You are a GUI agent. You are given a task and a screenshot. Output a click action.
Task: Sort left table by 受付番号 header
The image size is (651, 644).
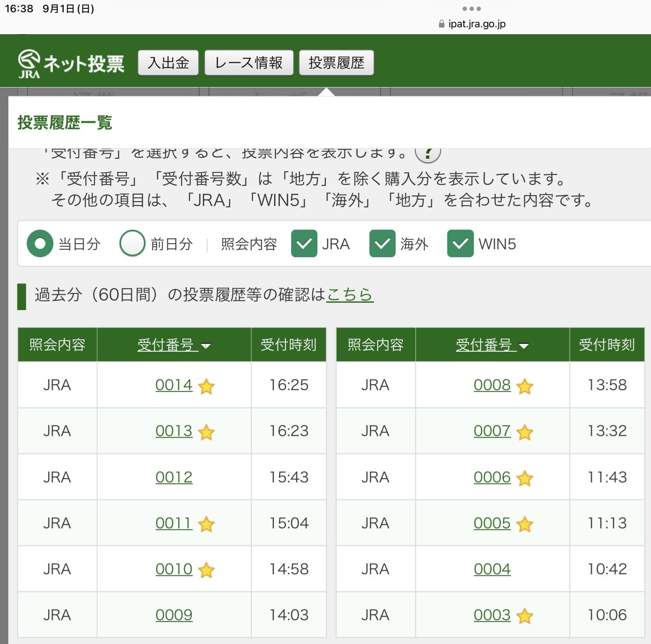[174, 345]
